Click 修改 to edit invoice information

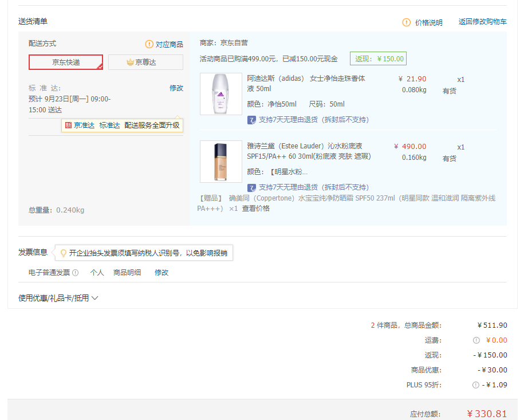point(161,272)
